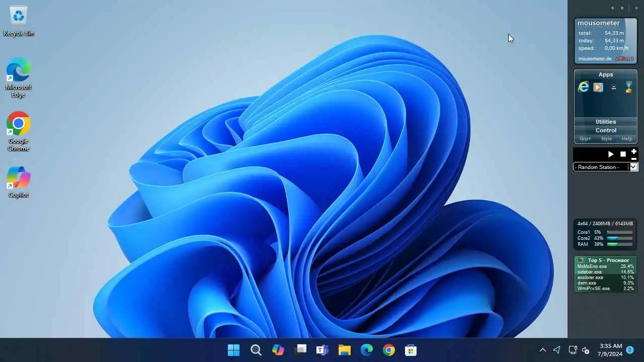Open the notifications badge showing 2
The height and width of the screenshot is (362, 644).
pyautogui.click(x=630, y=349)
